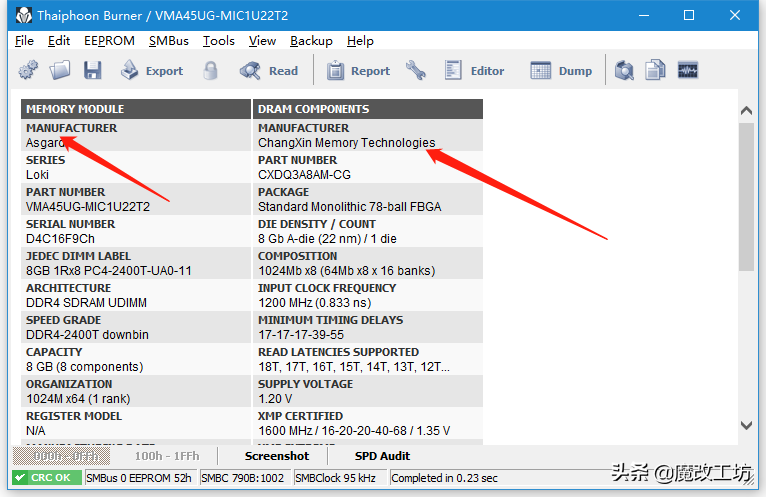This screenshot has height=497, width=766.
Task: Click the wrench tools icon
Action: [x=416, y=70]
